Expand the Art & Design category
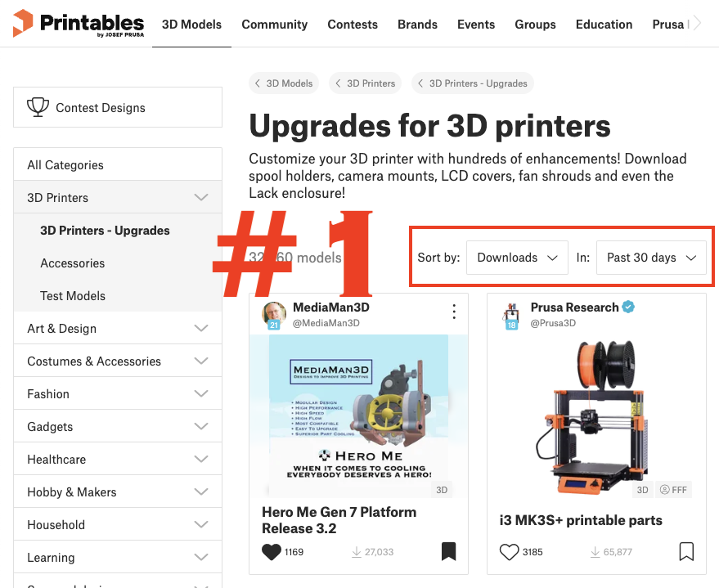The height and width of the screenshot is (588, 719). click(x=118, y=328)
